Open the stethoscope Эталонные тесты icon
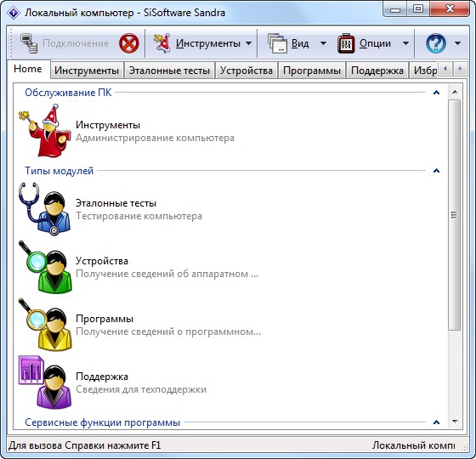476x459 pixels. point(45,209)
